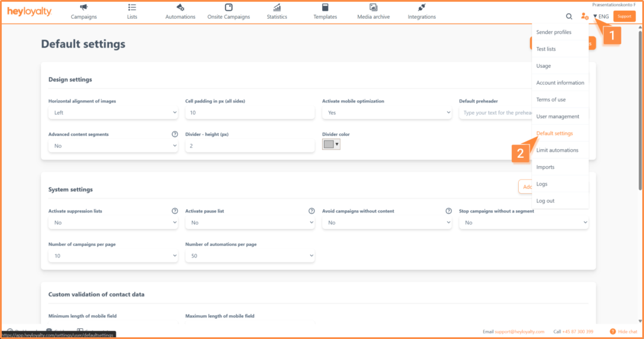Image resolution: width=644 pixels, height=339 pixels.
Task: Open the Media archive icon
Action: coord(374,8)
